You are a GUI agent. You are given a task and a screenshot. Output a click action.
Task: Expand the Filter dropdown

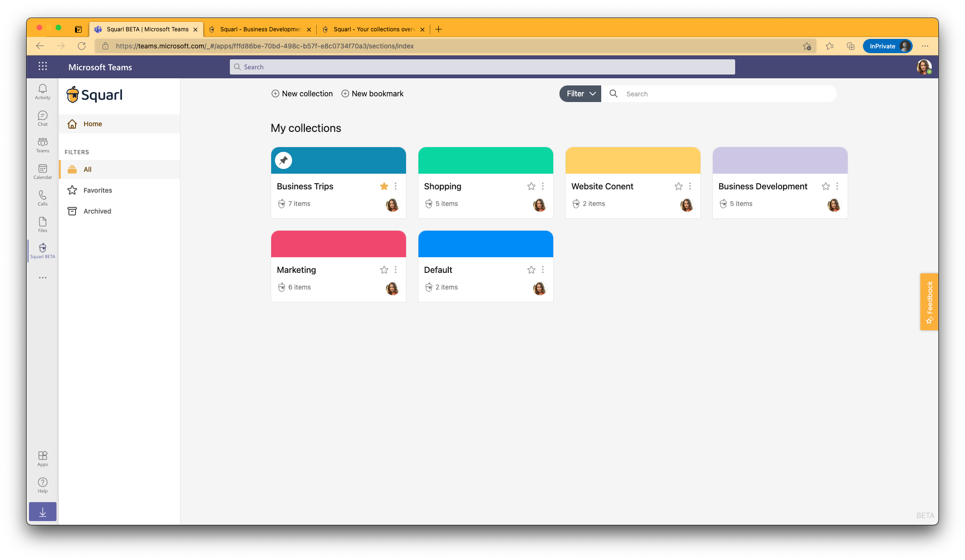point(580,94)
